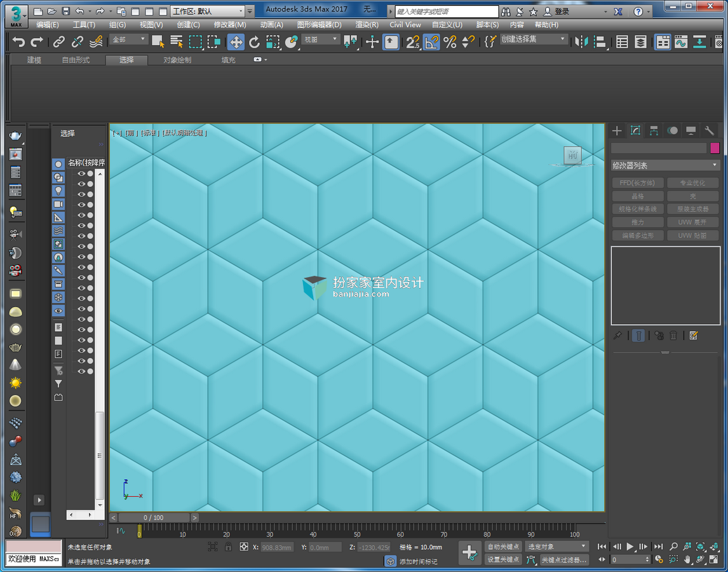Click the 3ds Max application menu logo

16,16
